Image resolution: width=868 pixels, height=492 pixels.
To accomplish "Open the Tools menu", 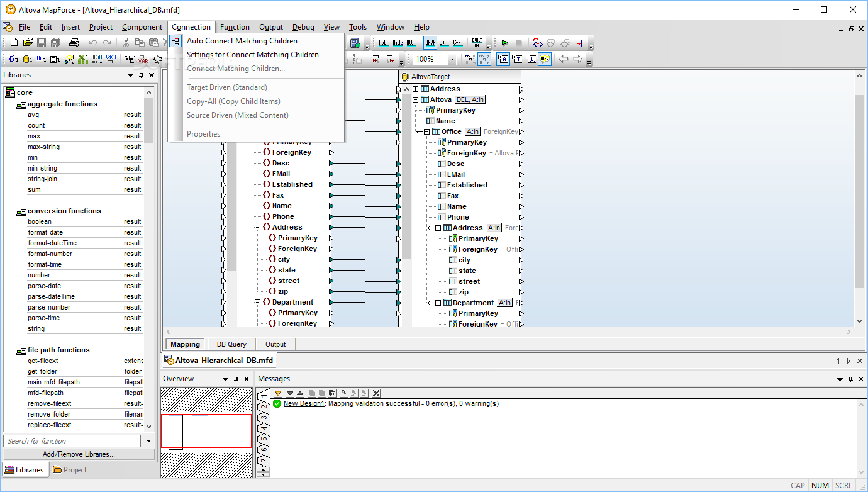I will [357, 27].
